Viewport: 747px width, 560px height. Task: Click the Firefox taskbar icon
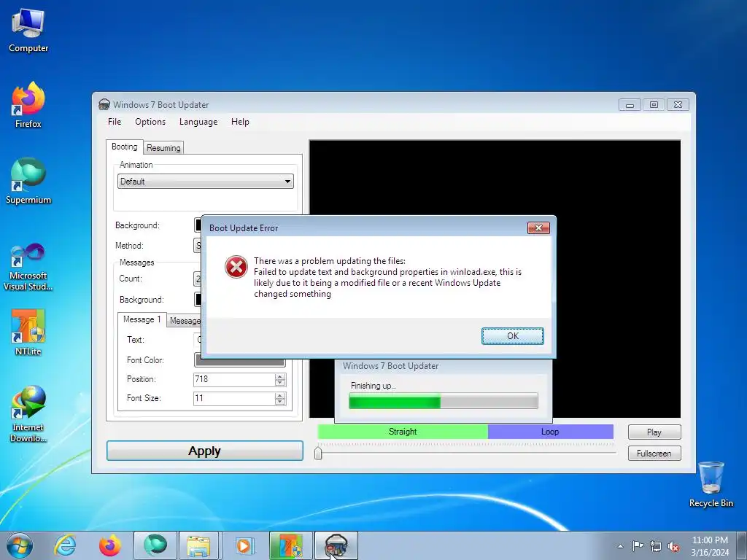(110, 545)
